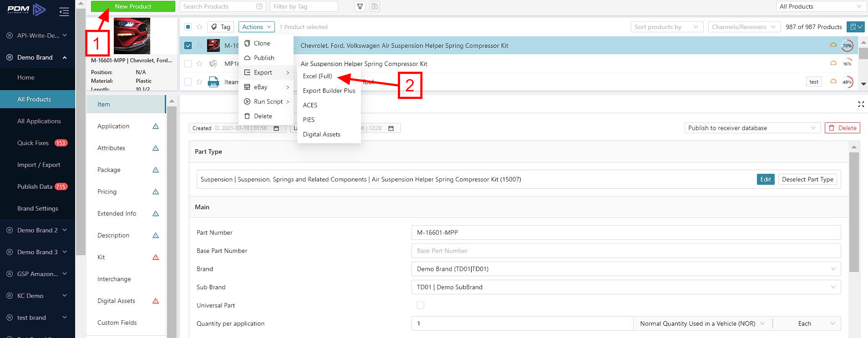Click Deselect Part Type button
The width and height of the screenshot is (868, 338).
click(807, 179)
